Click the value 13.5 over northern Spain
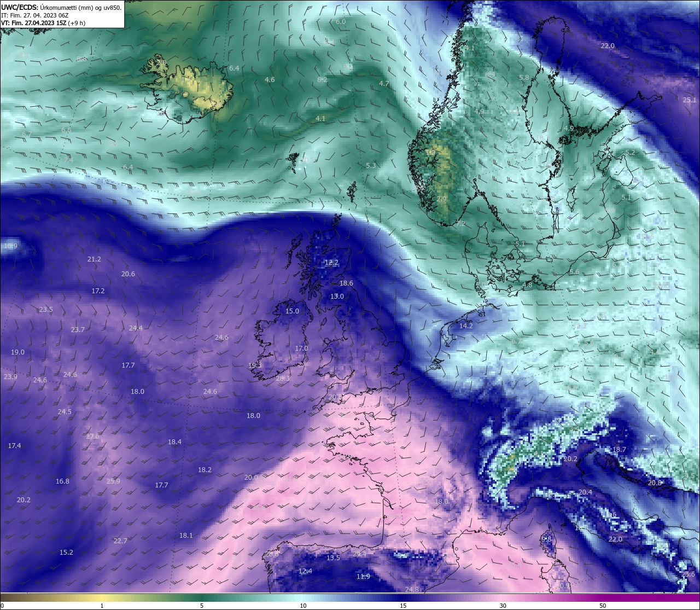Viewport: 700px width, 610px height. tap(333, 558)
